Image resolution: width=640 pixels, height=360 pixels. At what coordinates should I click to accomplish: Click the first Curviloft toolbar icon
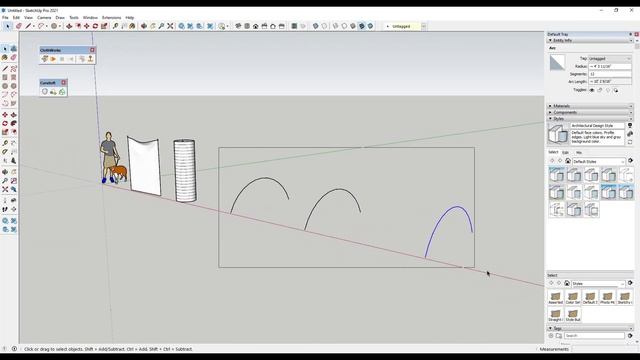point(44,92)
